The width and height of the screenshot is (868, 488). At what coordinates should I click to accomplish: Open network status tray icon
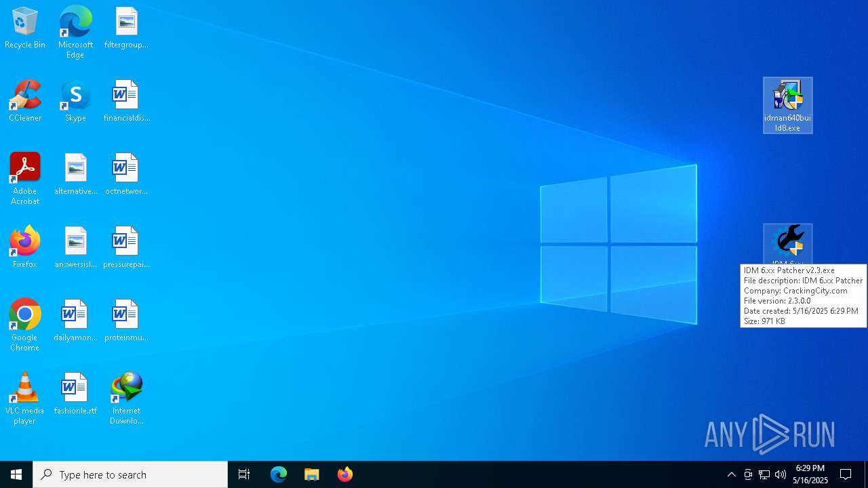point(764,474)
